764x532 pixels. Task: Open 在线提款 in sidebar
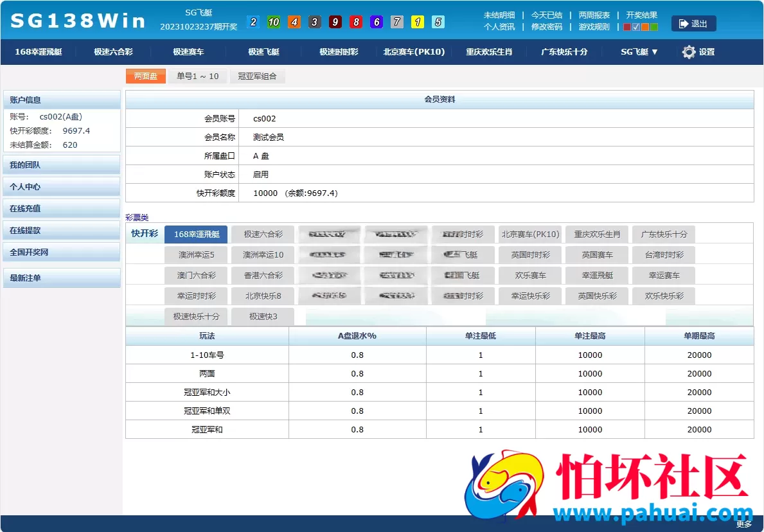62,231
